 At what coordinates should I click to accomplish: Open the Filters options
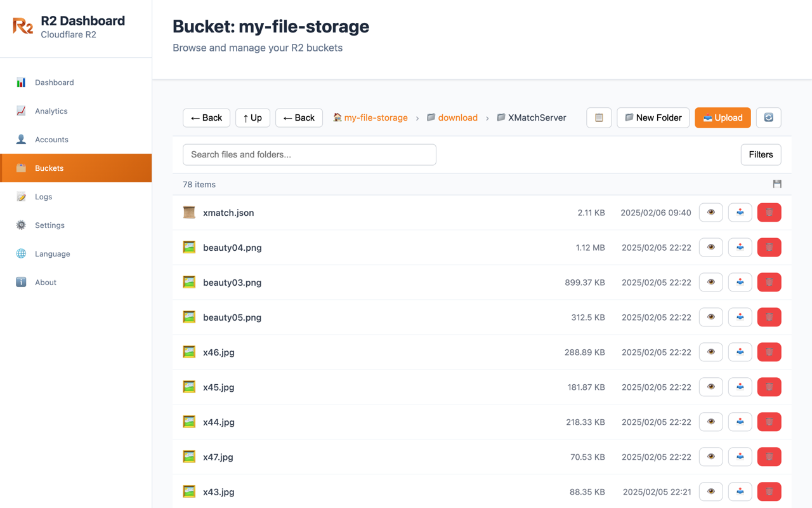click(x=761, y=154)
